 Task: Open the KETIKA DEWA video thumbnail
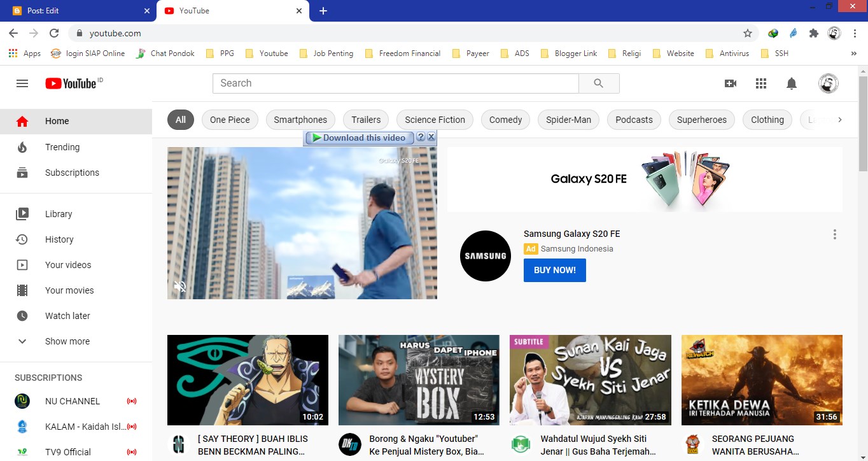pos(762,380)
